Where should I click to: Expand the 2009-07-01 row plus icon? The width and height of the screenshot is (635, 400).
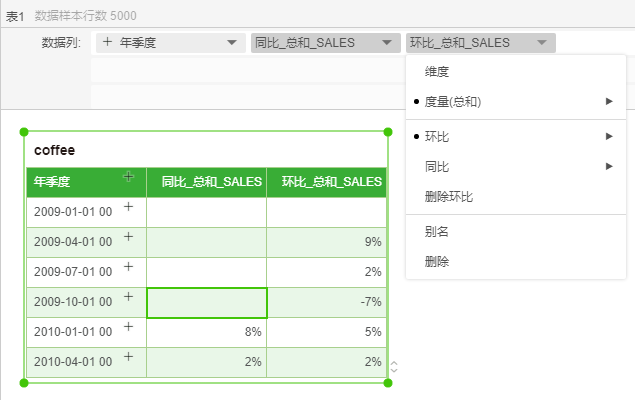pos(128,267)
